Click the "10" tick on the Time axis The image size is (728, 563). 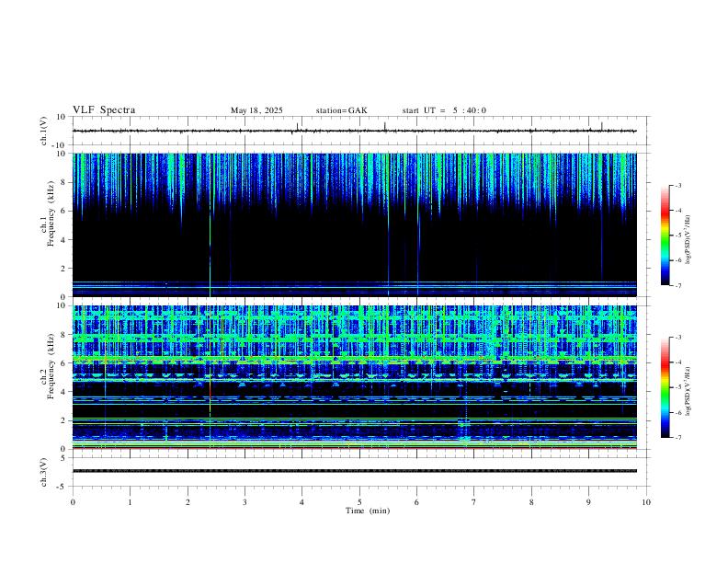646,502
